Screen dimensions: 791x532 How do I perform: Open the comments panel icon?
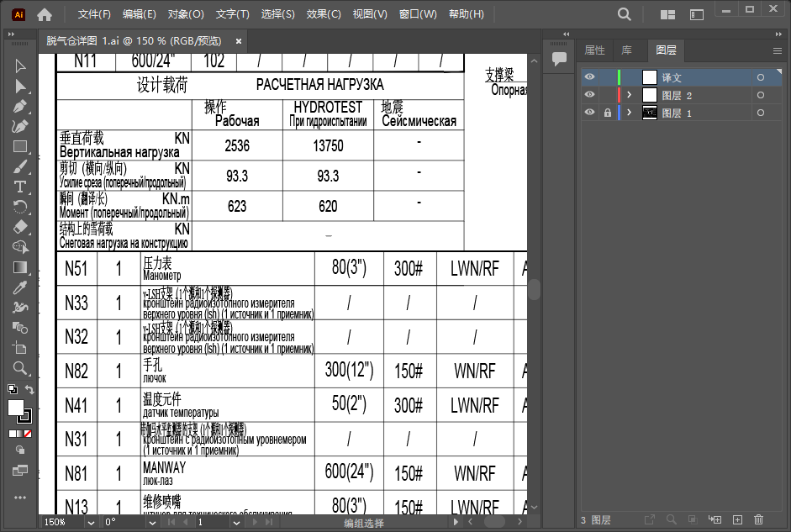(x=558, y=58)
